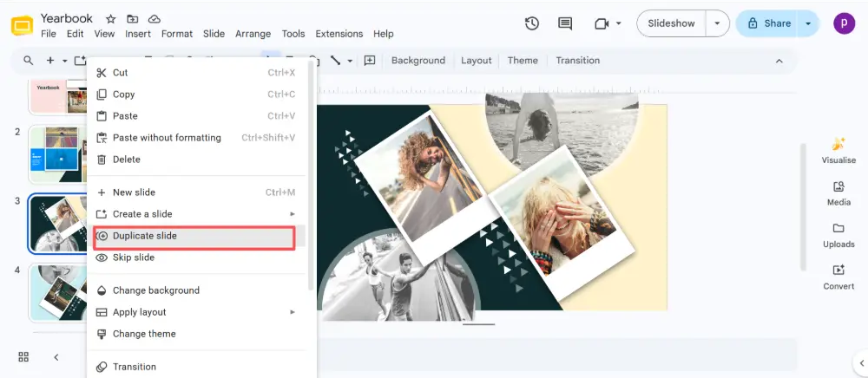Viewport: 868px width, 378px height.
Task: Open the Arrange menu
Action: [x=253, y=34]
